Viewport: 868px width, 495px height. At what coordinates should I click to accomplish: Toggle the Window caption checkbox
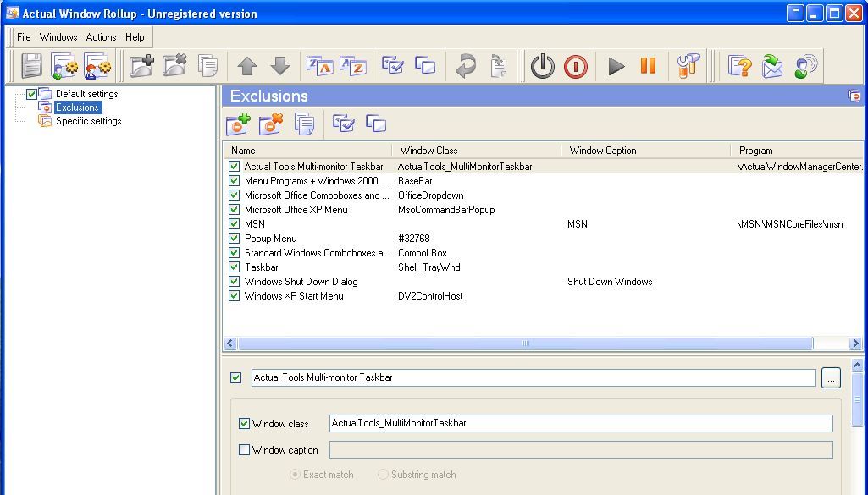point(245,449)
